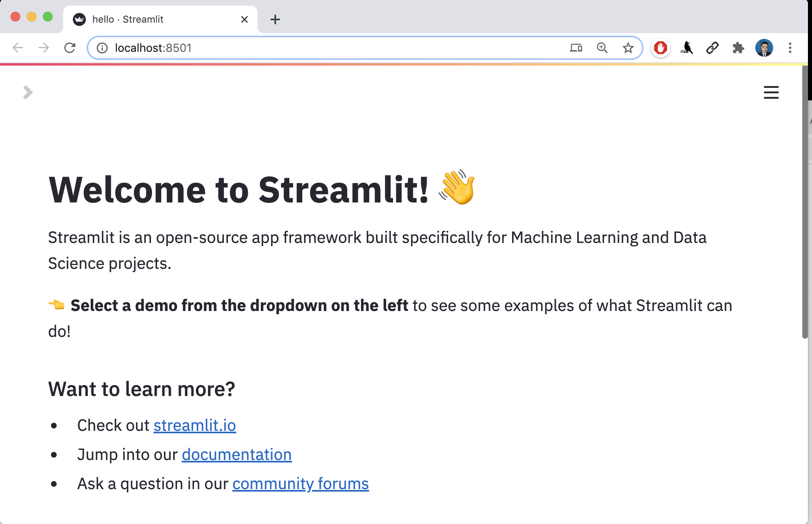Open the browser profile avatar menu
812x524 pixels.
click(764, 48)
